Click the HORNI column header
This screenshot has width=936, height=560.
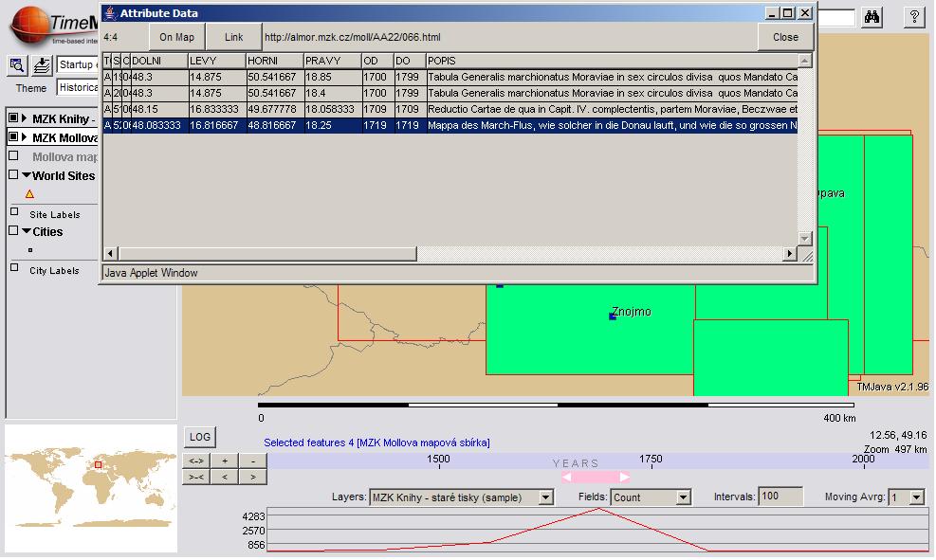click(x=275, y=61)
